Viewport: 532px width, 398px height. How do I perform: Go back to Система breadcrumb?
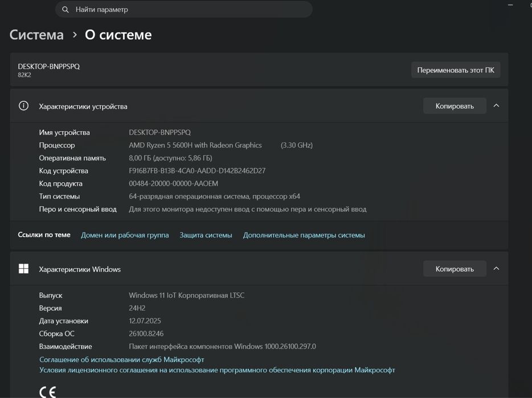coord(36,35)
